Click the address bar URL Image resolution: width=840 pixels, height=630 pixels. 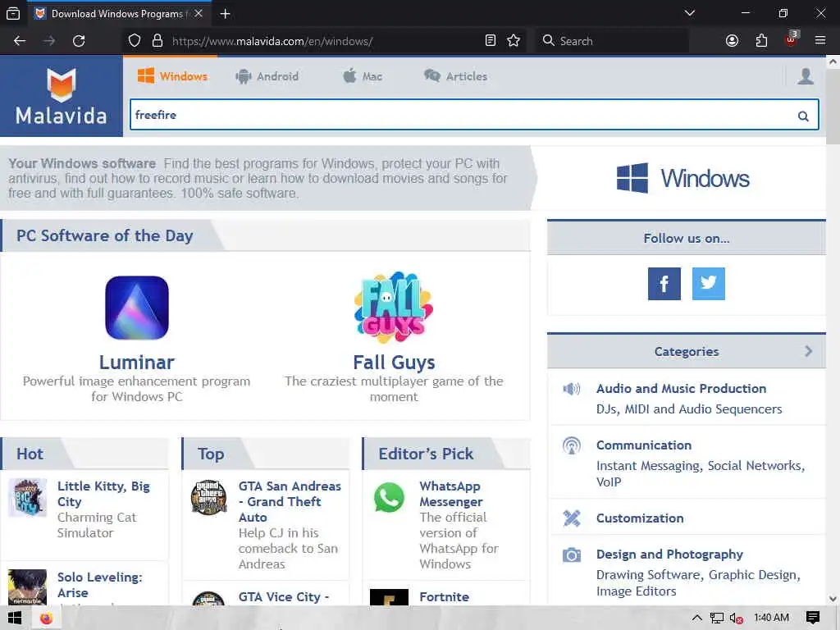[272, 41]
